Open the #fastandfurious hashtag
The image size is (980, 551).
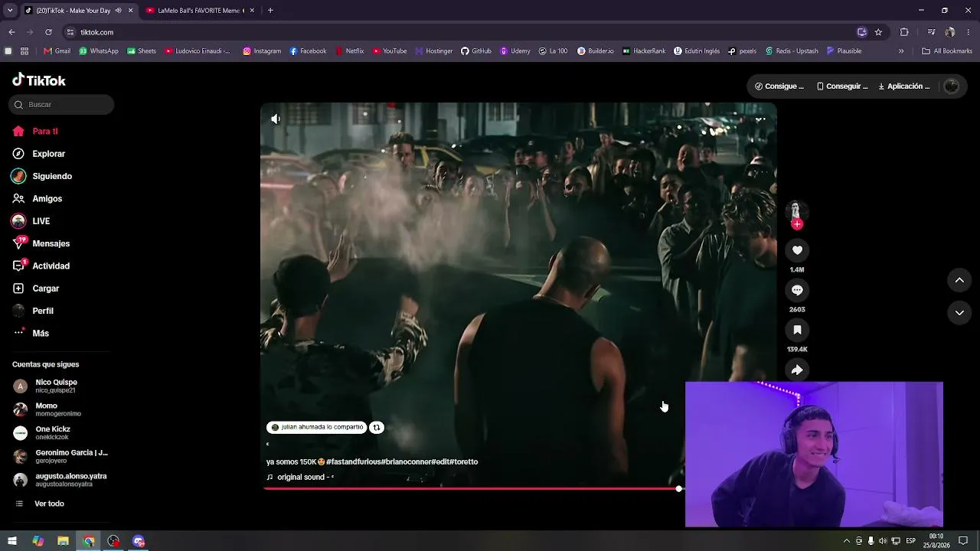tap(354, 461)
